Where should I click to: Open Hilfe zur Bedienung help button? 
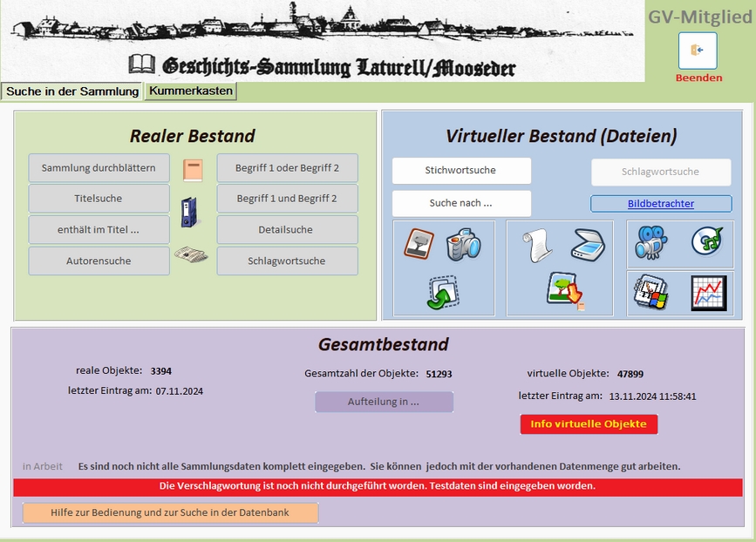(x=170, y=513)
